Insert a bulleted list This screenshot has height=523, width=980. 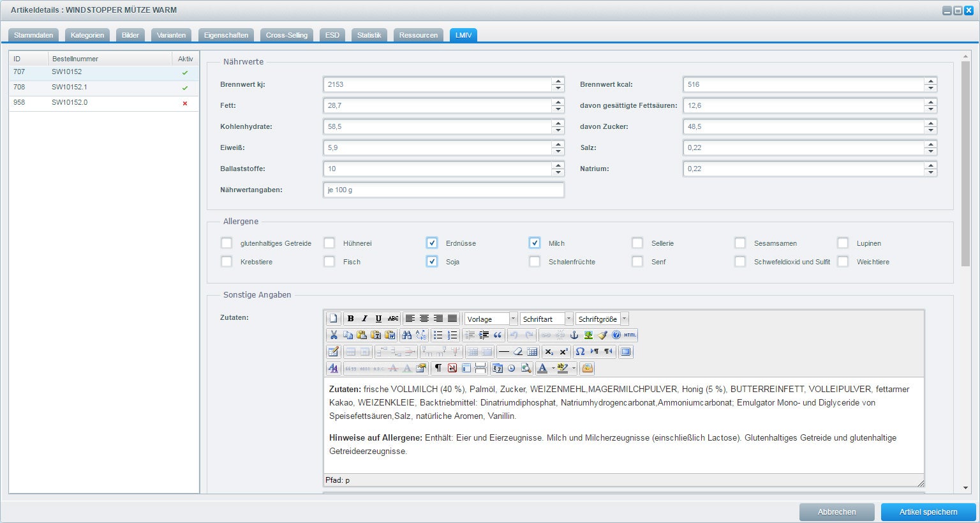[438, 335]
